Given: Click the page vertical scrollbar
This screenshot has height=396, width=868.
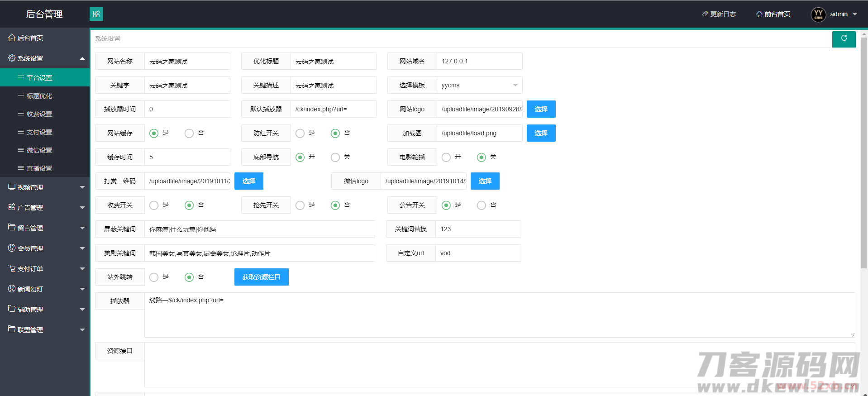Looking at the screenshot, I should (864, 154).
